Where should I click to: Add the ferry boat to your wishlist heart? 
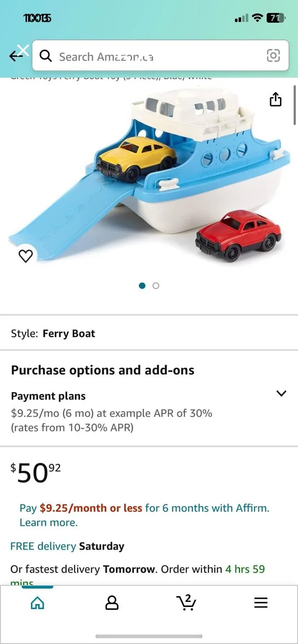26,255
